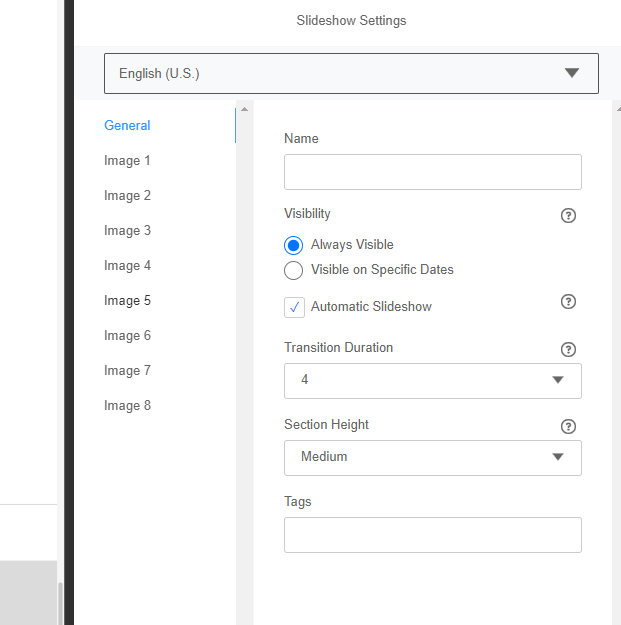Focus the Tags input field
Viewport: 621px width, 625px height.
pos(432,535)
